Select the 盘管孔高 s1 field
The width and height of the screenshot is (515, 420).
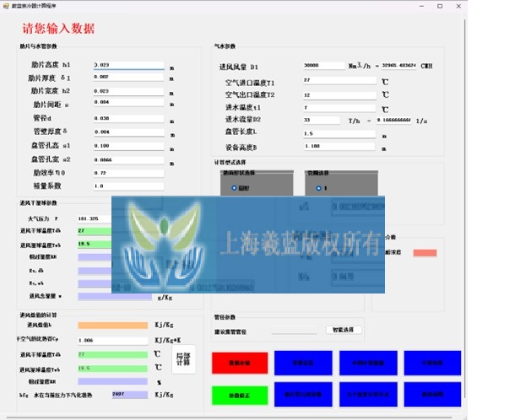pos(128,146)
